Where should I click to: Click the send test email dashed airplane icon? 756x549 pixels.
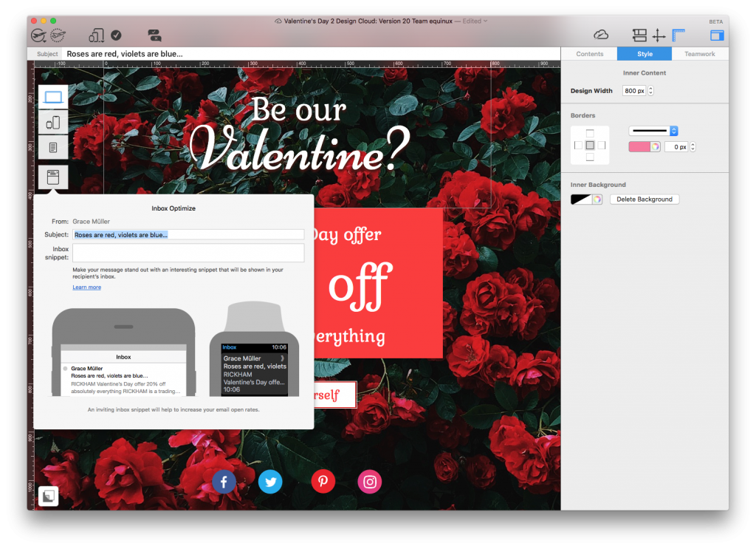click(58, 35)
